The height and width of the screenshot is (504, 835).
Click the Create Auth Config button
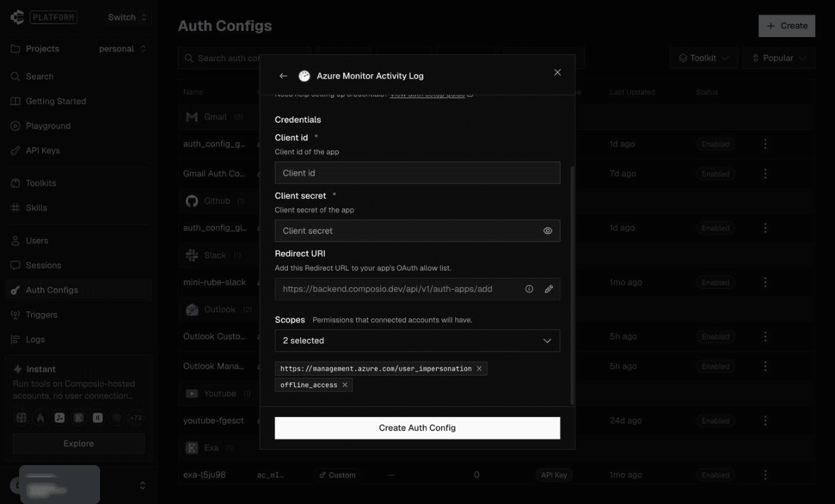(x=417, y=427)
